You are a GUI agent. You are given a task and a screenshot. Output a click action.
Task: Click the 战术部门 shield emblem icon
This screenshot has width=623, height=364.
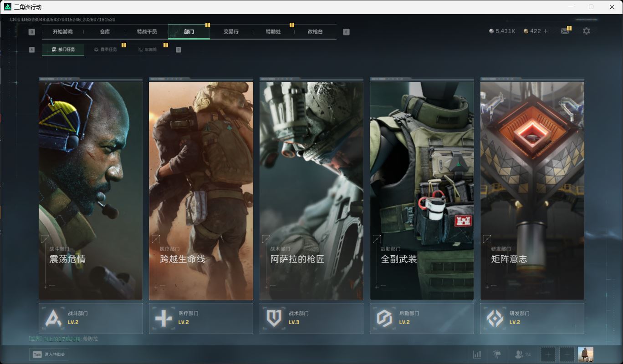(274, 318)
